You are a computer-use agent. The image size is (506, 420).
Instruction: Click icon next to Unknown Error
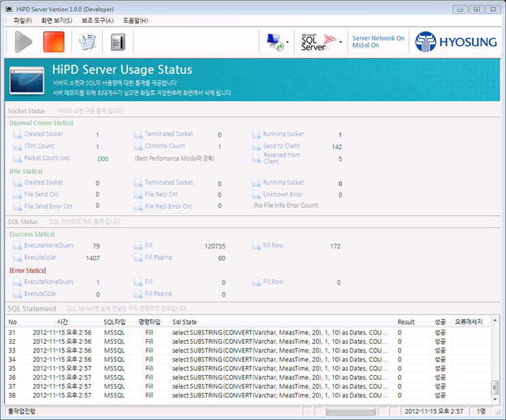[x=256, y=195]
